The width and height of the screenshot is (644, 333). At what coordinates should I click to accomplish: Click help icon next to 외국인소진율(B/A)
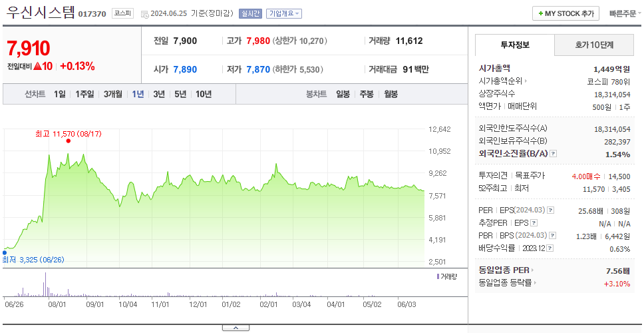tap(554, 154)
